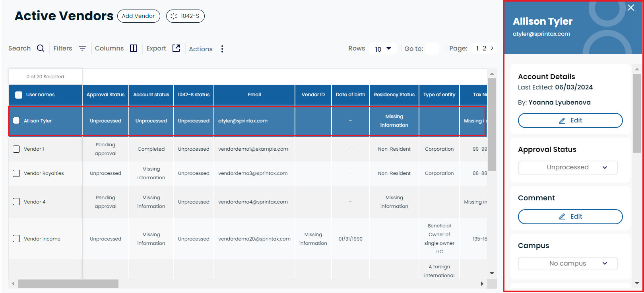
Task: Check the Allison Tyler row checkbox
Action: coord(16,120)
